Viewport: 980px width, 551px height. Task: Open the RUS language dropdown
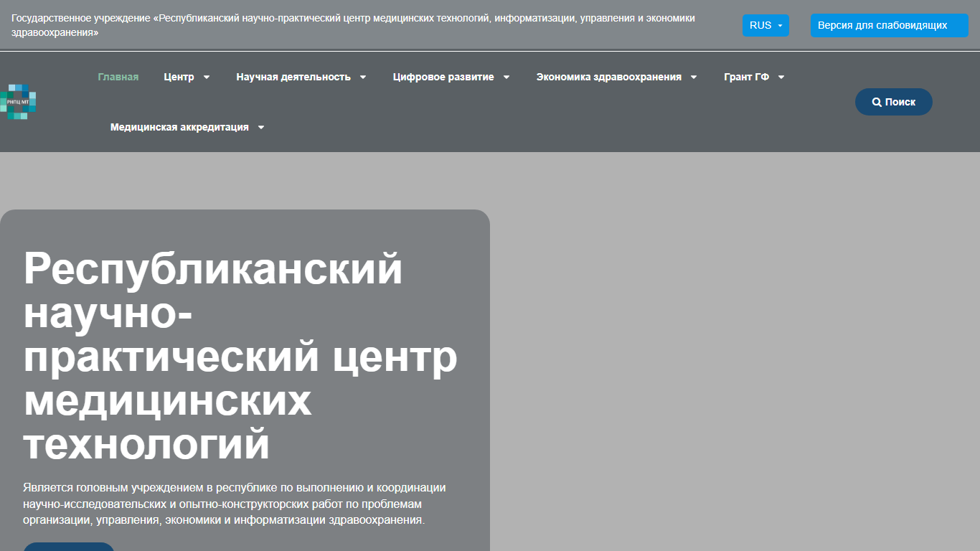[765, 25]
